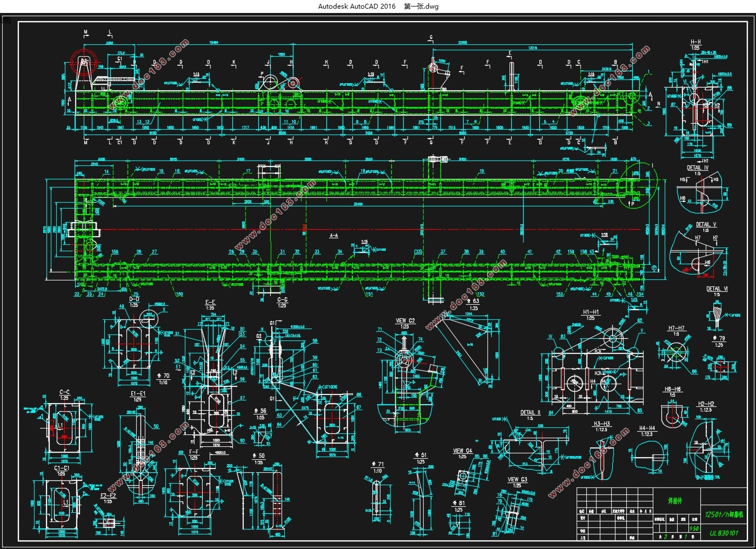This screenshot has width=756, height=549.
Task: Select the H7-H7 section label
Action: (676, 328)
